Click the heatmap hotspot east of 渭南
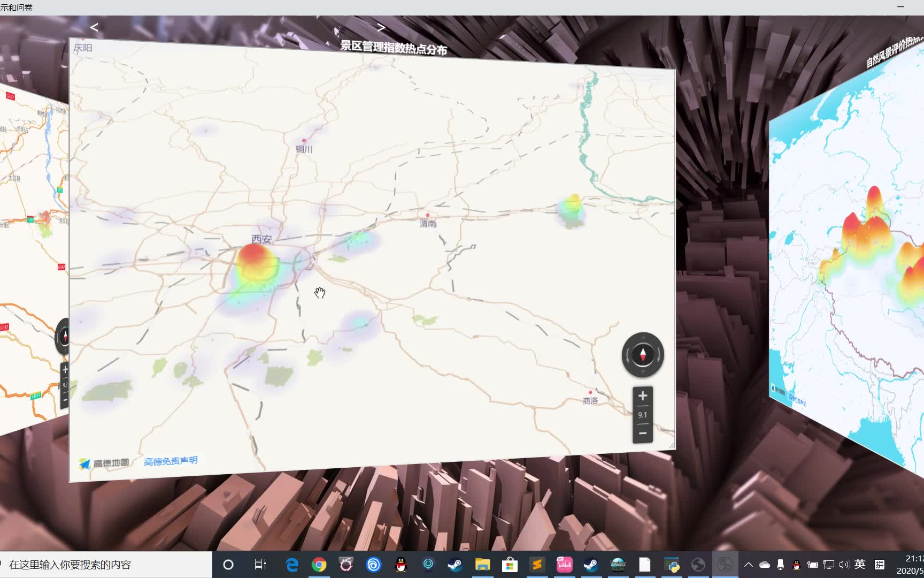Image resolution: width=924 pixels, height=578 pixels. pos(572,209)
